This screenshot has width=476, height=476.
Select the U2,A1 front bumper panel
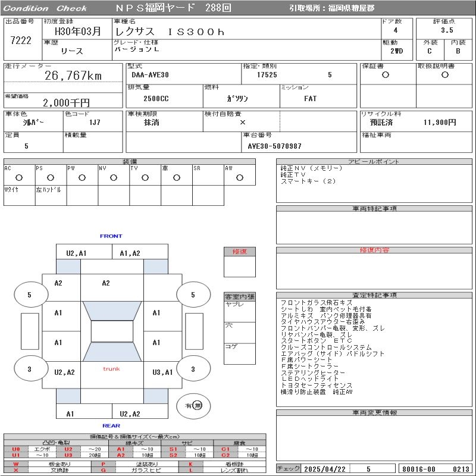click(76, 253)
